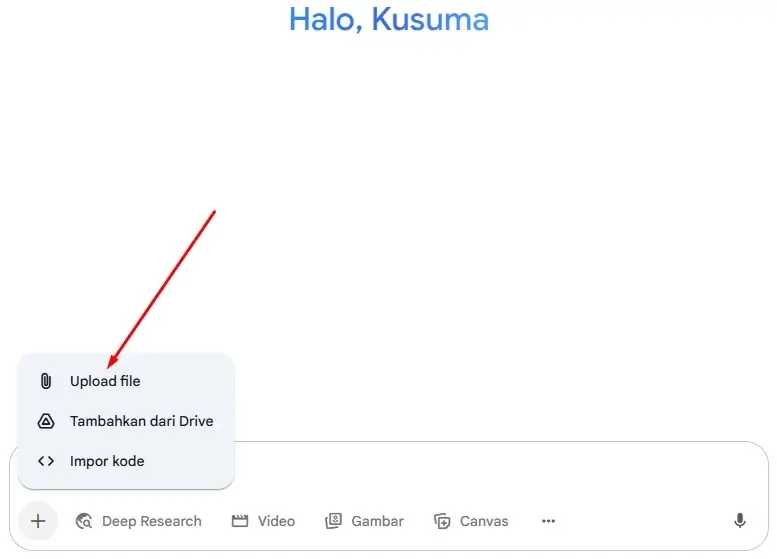Click the Halo, Kusuma greeting heading
The width and height of the screenshot is (777, 559).
point(389,20)
